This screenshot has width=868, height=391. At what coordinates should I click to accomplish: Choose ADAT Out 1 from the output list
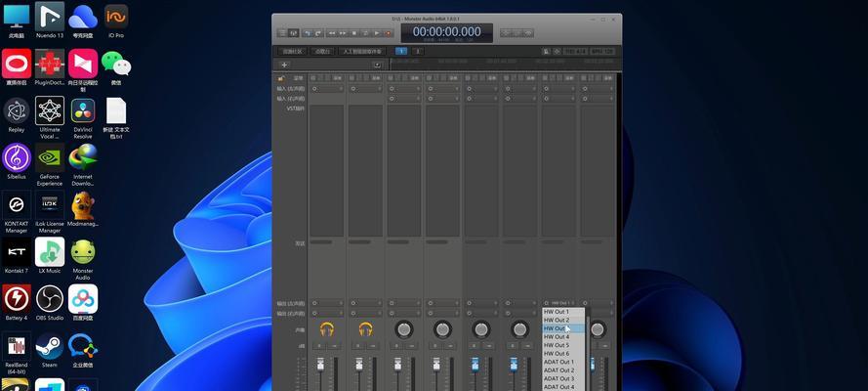coord(563,362)
